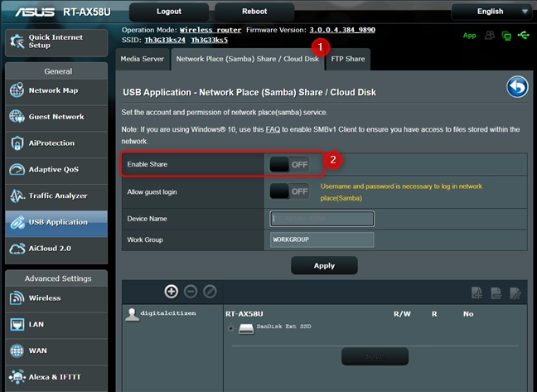The width and height of the screenshot is (537, 392).
Task: Add a new account with plus icon
Action: click(x=172, y=292)
